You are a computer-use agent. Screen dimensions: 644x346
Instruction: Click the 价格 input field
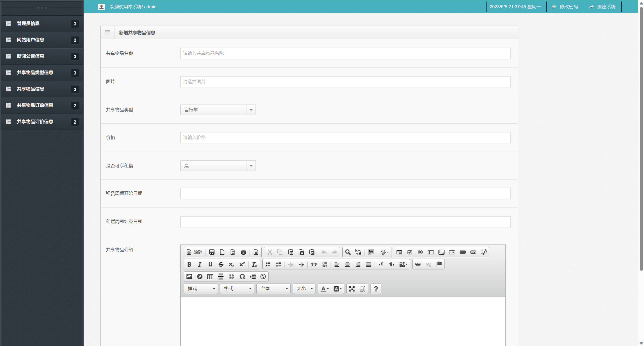[345, 138]
